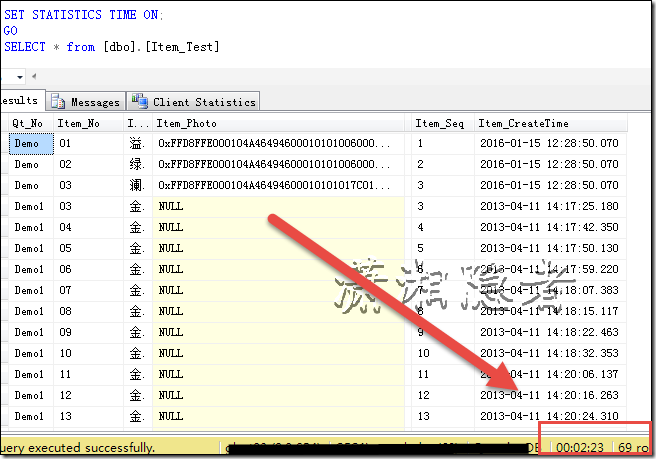Click the create time 2013-04-11 14:20:16.263 cell
This screenshot has height=459, width=656.
[x=549, y=395]
